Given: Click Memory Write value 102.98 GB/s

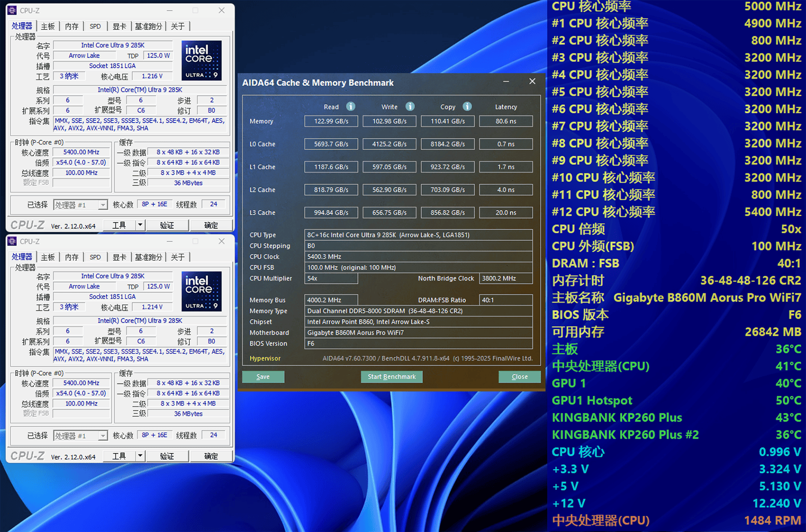Looking at the screenshot, I should pos(390,121).
